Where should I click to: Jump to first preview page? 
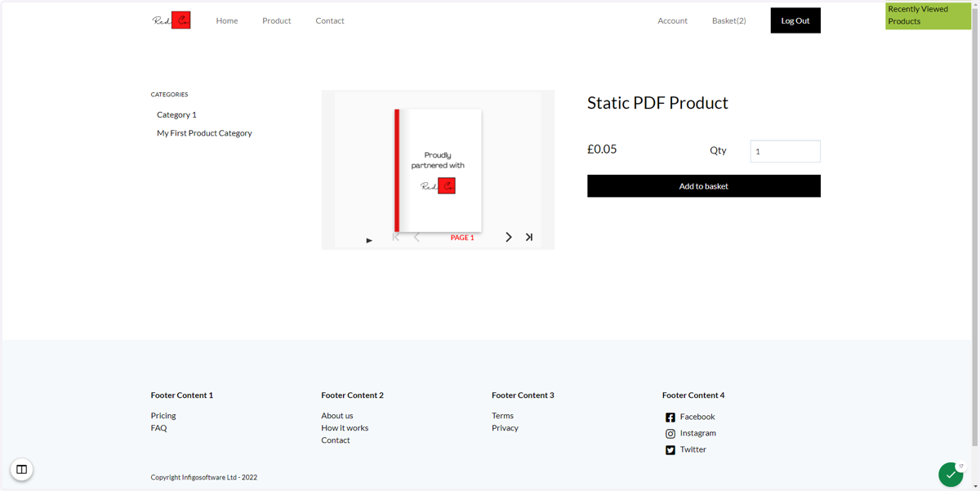[396, 237]
